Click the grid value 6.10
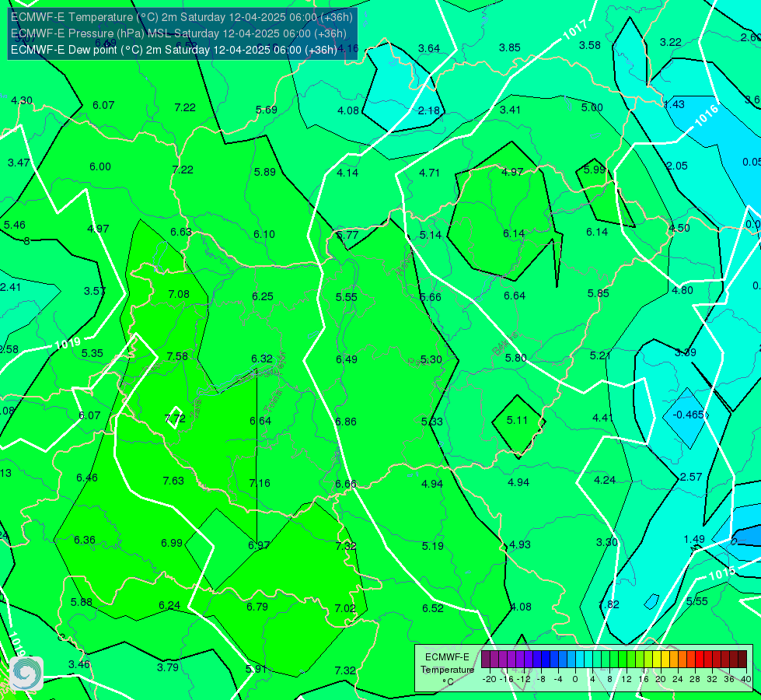Screen dimensions: 761x700 pyautogui.click(x=264, y=234)
